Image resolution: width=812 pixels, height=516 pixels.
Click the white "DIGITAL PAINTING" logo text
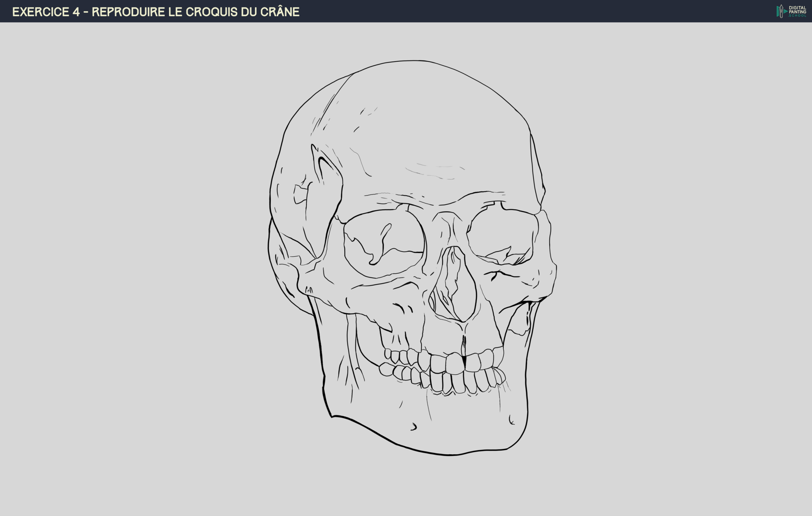(798, 9)
